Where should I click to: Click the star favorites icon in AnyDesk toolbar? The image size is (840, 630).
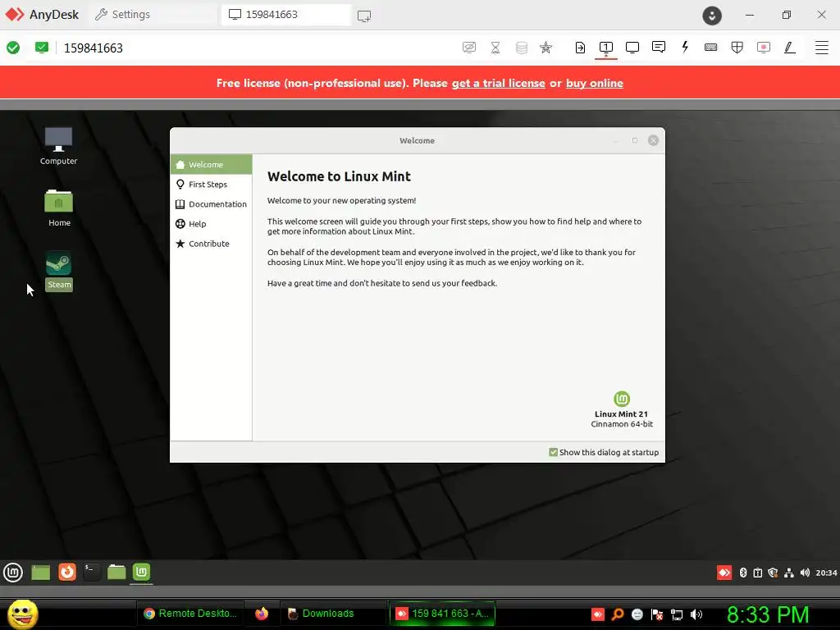(x=546, y=48)
